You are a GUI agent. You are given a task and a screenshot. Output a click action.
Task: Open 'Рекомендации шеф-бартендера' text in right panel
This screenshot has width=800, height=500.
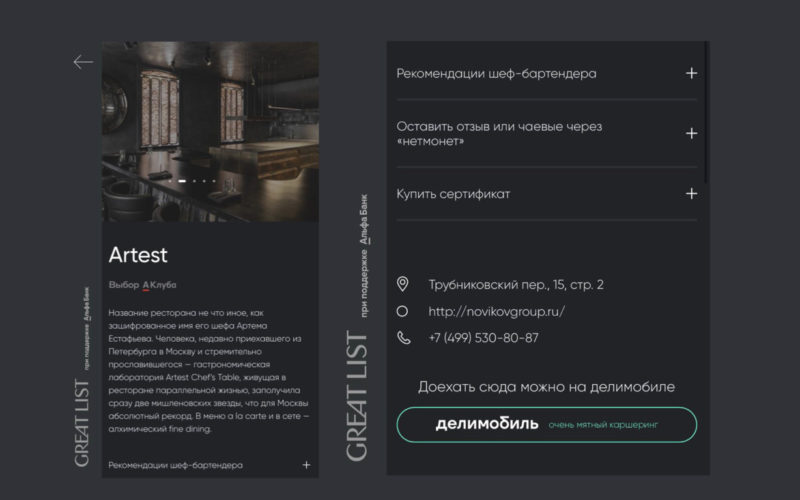[496, 73]
